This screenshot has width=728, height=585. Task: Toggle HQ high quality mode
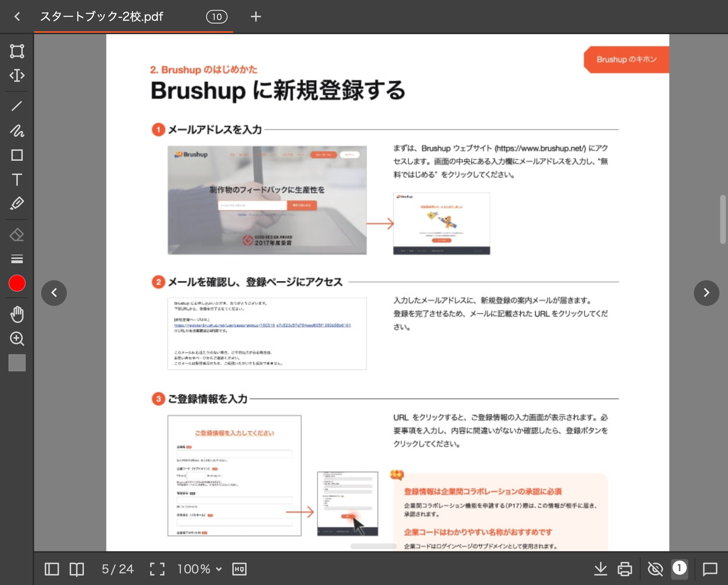239,569
